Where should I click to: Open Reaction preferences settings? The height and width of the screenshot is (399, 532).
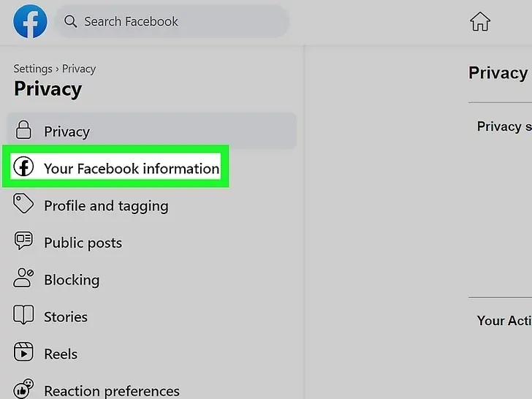pos(112,391)
